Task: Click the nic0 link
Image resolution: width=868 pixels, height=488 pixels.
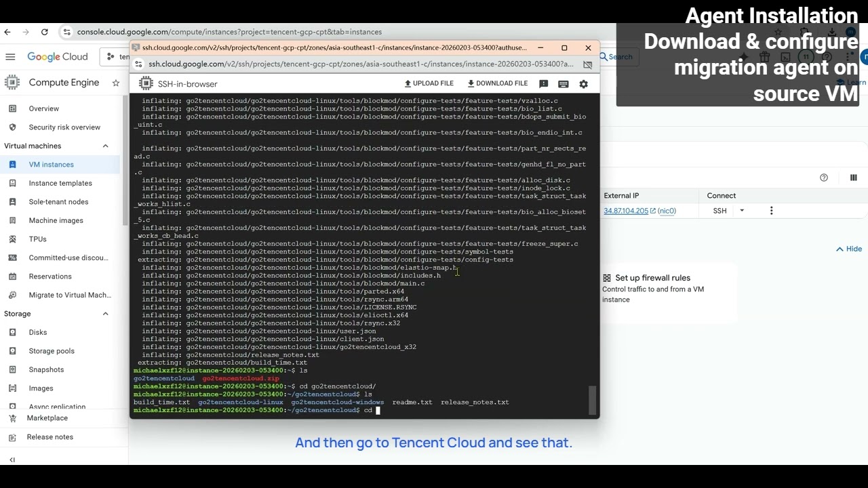Action: pyautogui.click(x=667, y=211)
